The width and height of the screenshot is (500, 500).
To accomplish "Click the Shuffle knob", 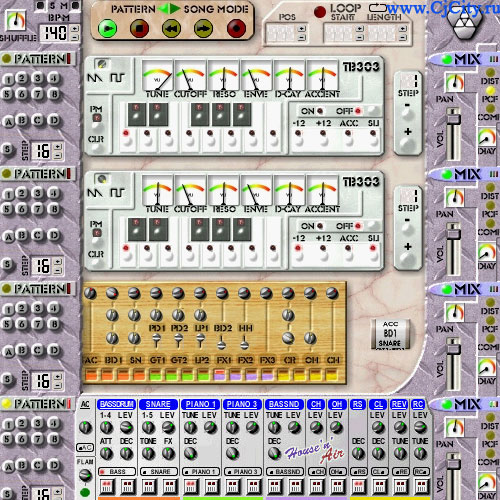I will [x=16, y=21].
